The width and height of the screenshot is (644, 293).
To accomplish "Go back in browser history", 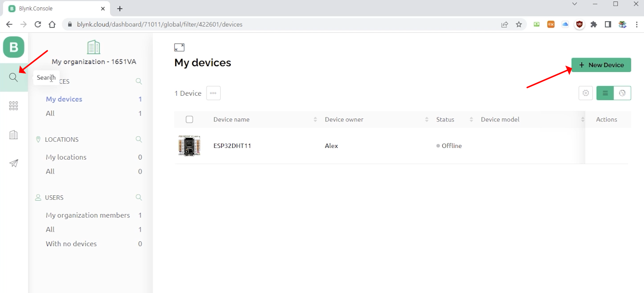I will tap(9, 24).
